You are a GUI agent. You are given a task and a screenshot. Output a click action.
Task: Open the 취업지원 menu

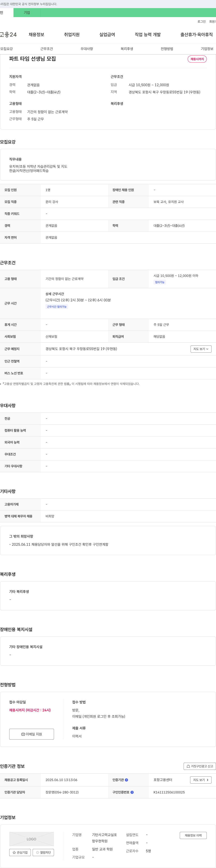pos(72,35)
